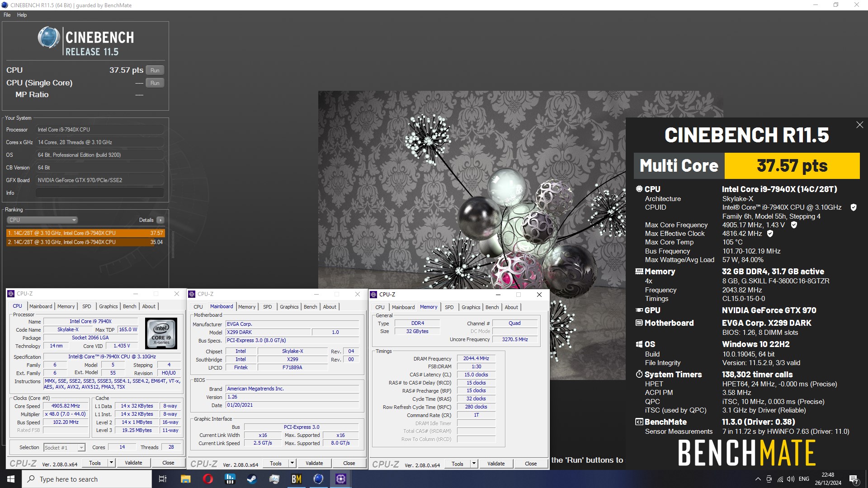Open Tools dropdown arrow in CPU-Z Mainboard window

[292, 463]
